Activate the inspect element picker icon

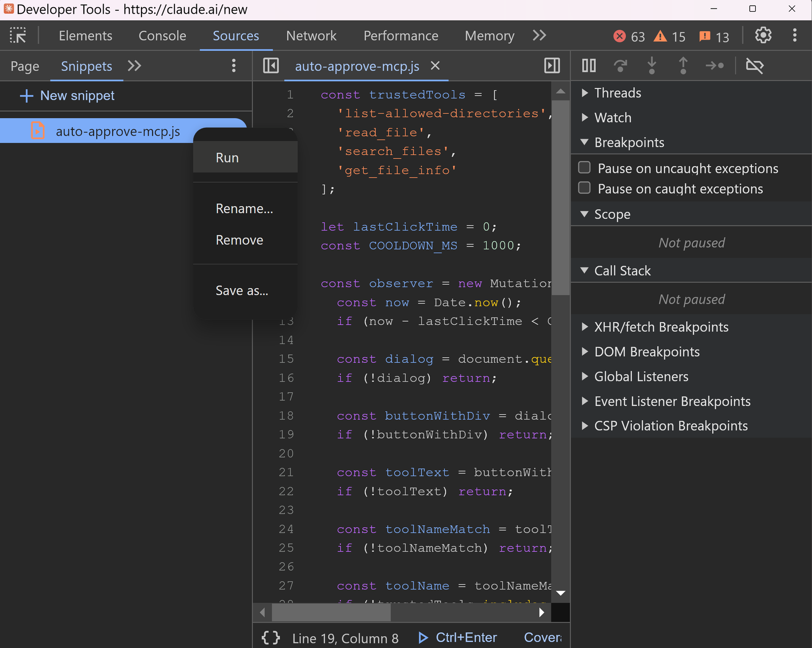point(18,36)
